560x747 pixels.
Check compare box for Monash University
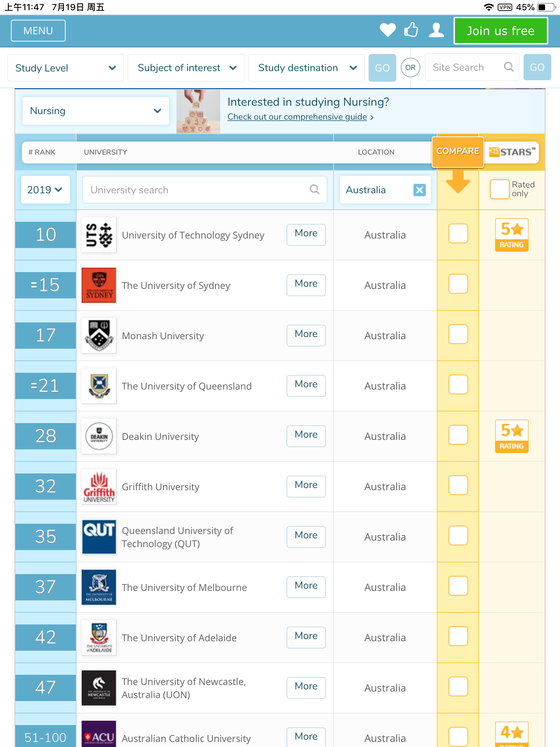point(458,334)
